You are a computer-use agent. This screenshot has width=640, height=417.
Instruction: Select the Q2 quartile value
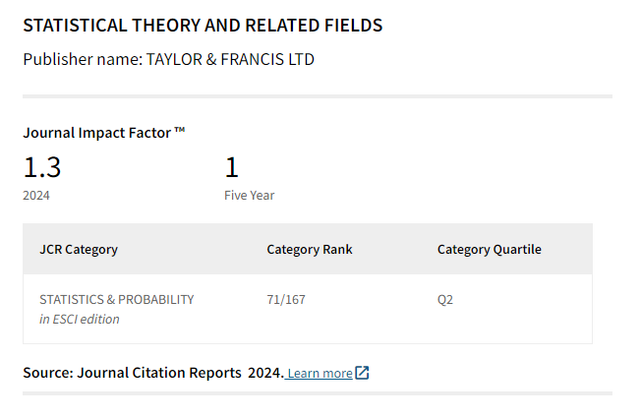click(445, 299)
